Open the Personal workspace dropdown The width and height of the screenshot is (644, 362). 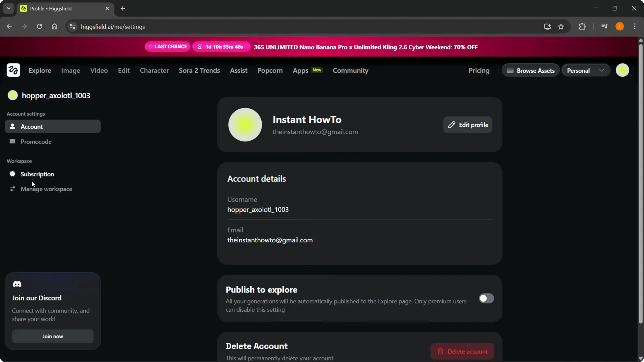[586, 70]
